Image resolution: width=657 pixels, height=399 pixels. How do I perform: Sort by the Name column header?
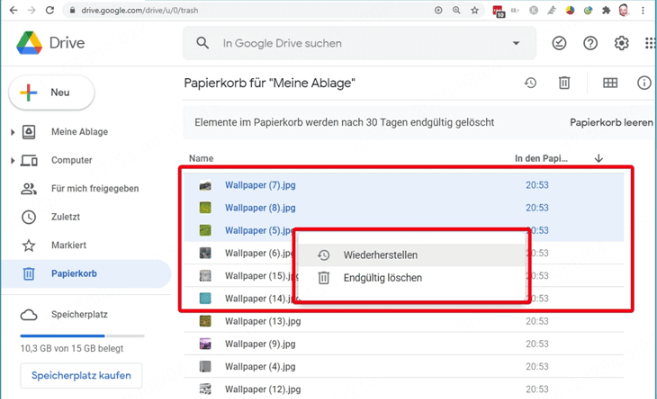click(201, 158)
